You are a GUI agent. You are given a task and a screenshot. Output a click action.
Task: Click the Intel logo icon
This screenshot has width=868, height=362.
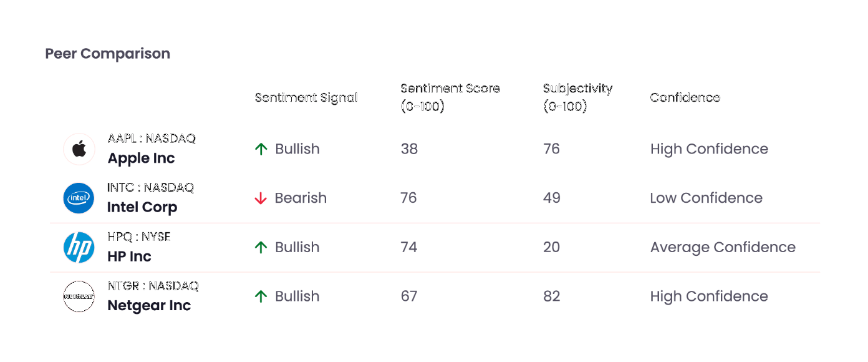pos(79,198)
